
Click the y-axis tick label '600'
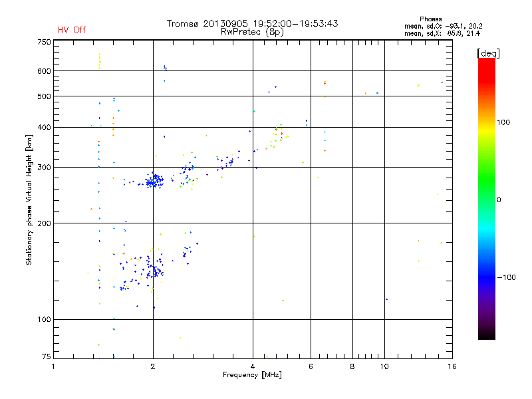click(44, 71)
